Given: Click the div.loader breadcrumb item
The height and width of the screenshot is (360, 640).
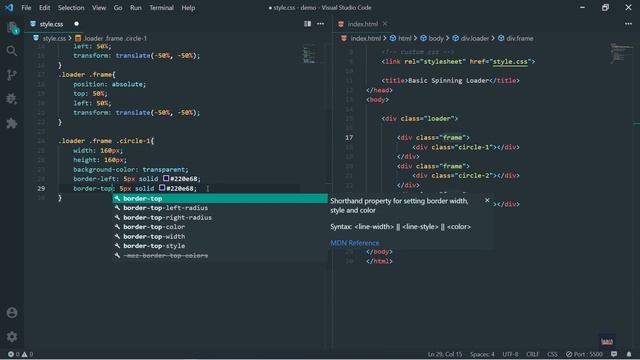Looking at the screenshot, I should pos(475,38).
